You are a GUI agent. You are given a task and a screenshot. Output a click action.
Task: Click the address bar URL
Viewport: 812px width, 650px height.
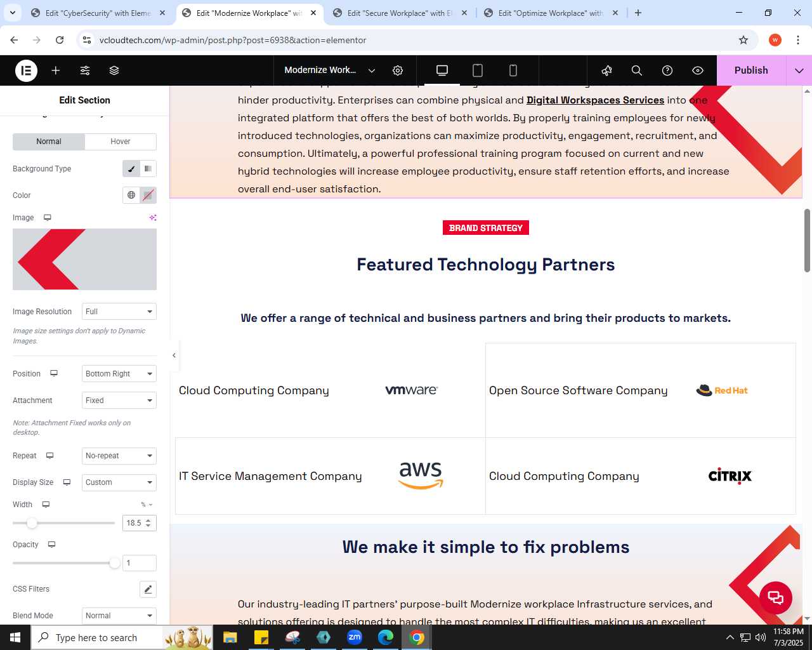coord(233,40)
